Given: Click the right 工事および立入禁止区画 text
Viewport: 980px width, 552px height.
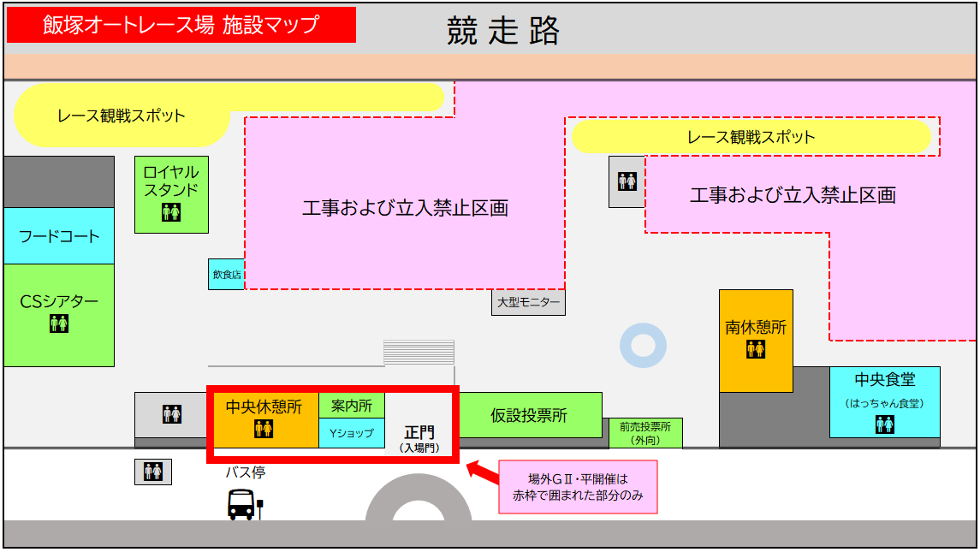Looking at the screenshot, I should [793, 195].
